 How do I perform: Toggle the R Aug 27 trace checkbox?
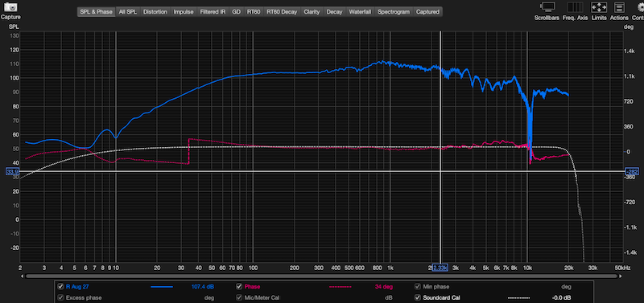coord(61,287)
